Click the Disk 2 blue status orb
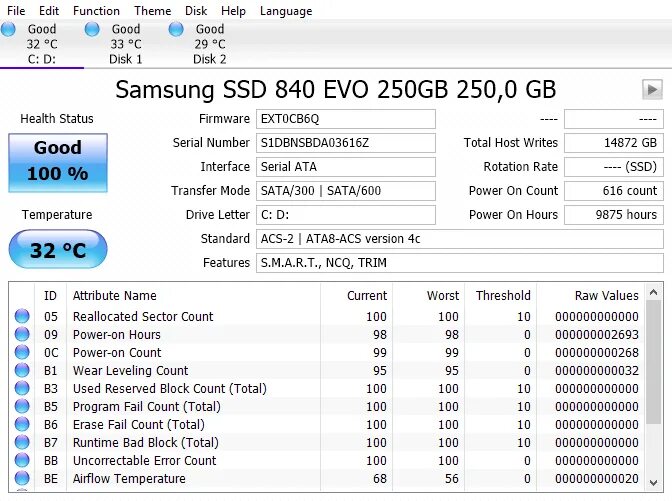This screenshot has width=672, height=501. [x=176, y=29]
